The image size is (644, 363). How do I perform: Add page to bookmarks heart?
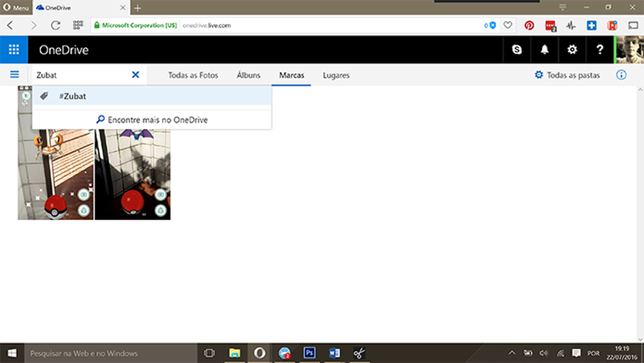(x=508, y=26)
